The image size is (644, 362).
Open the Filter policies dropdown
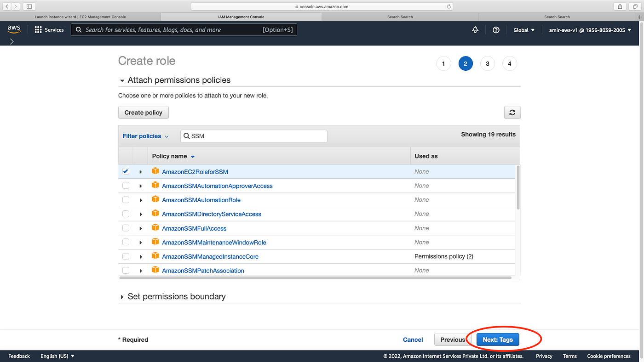coord(145,136)
